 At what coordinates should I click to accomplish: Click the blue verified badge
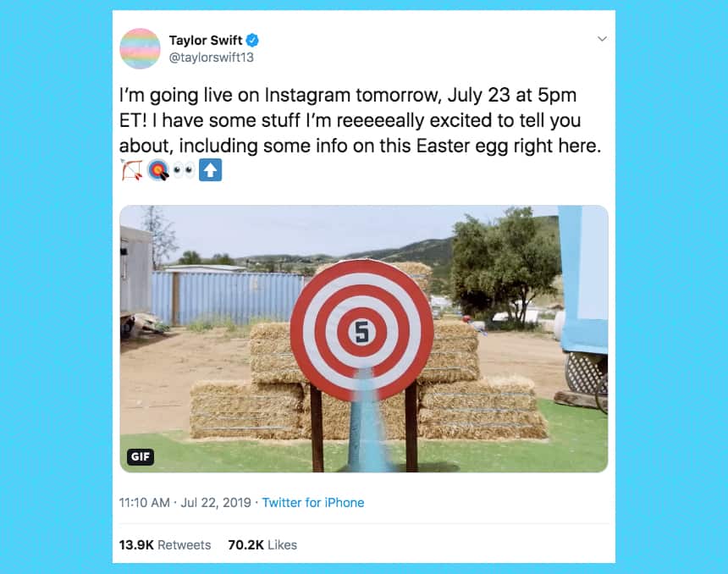252,40
